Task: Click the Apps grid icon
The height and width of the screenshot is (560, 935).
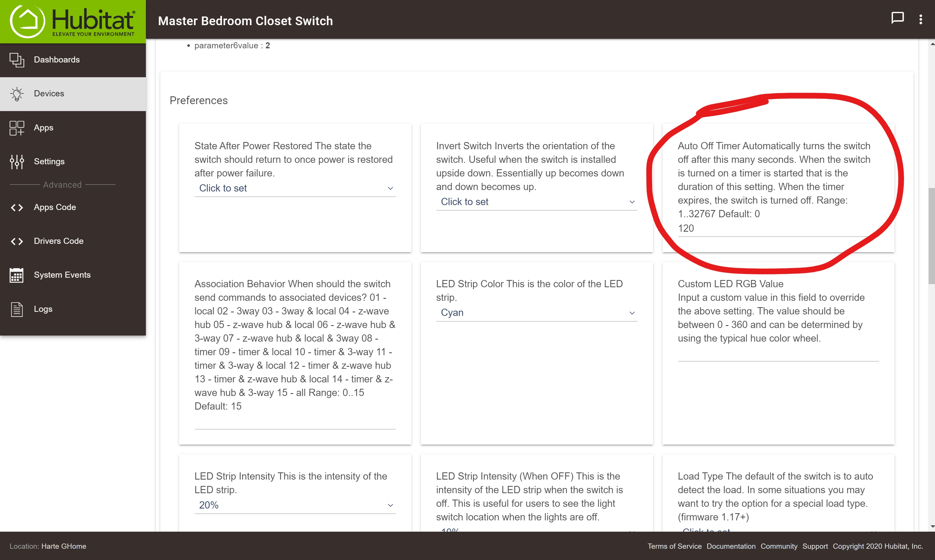Action: (x=16, y=128)
